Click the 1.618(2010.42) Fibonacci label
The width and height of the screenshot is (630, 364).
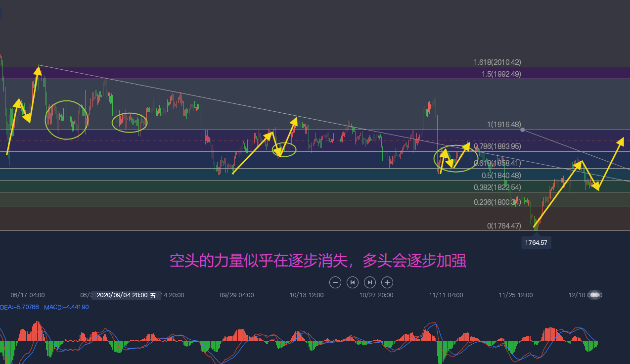click(x=497, y=62)
